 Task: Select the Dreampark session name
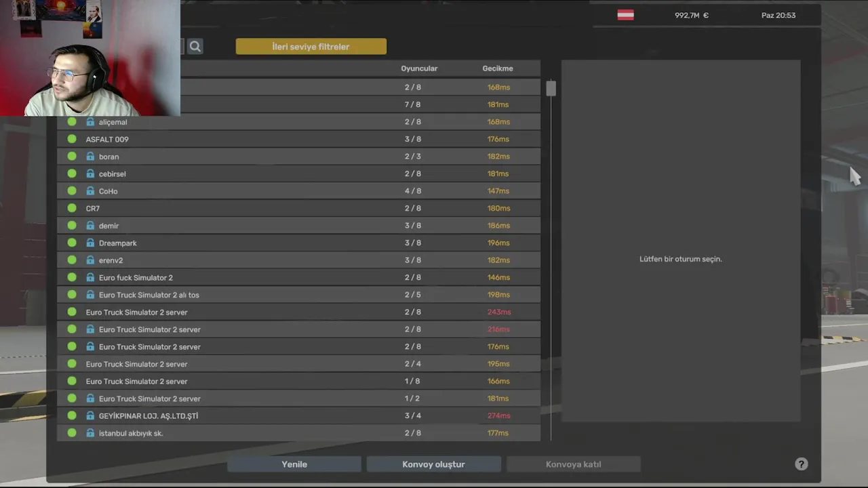coord(118,243)
